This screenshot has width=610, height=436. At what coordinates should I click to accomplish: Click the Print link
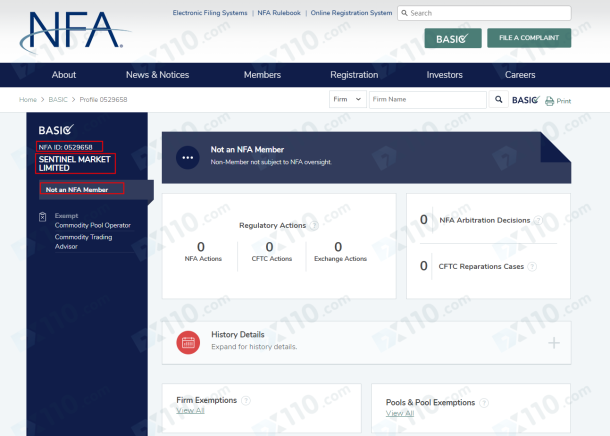click(564, 101)
